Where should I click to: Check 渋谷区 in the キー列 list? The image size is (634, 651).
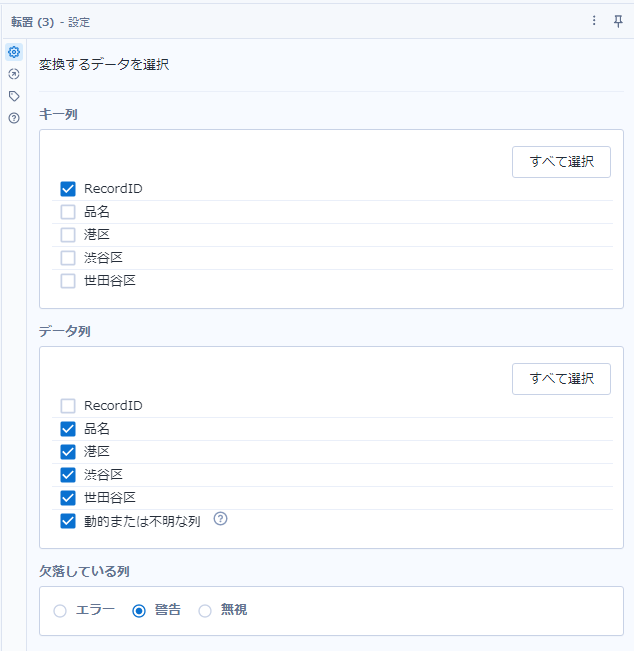68,257
